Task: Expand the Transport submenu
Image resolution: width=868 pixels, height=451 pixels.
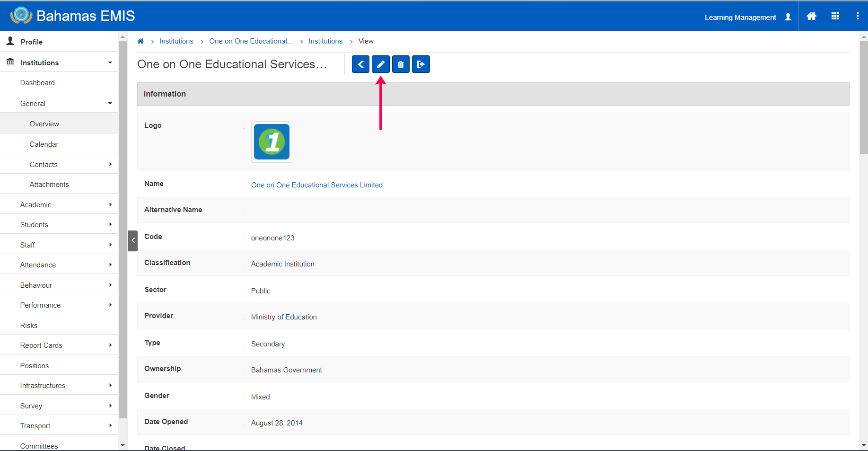Action: 110,425
